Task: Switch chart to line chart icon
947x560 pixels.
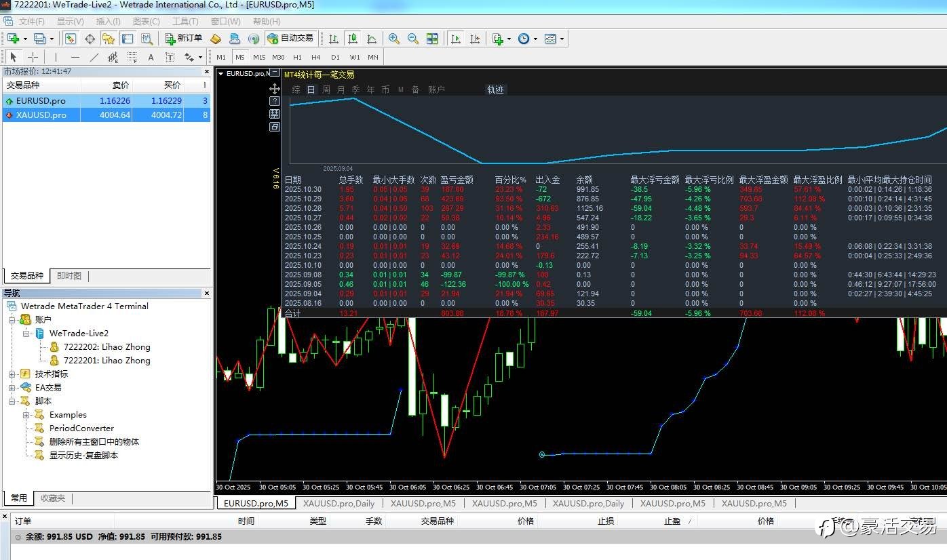Action: (372, 39)
